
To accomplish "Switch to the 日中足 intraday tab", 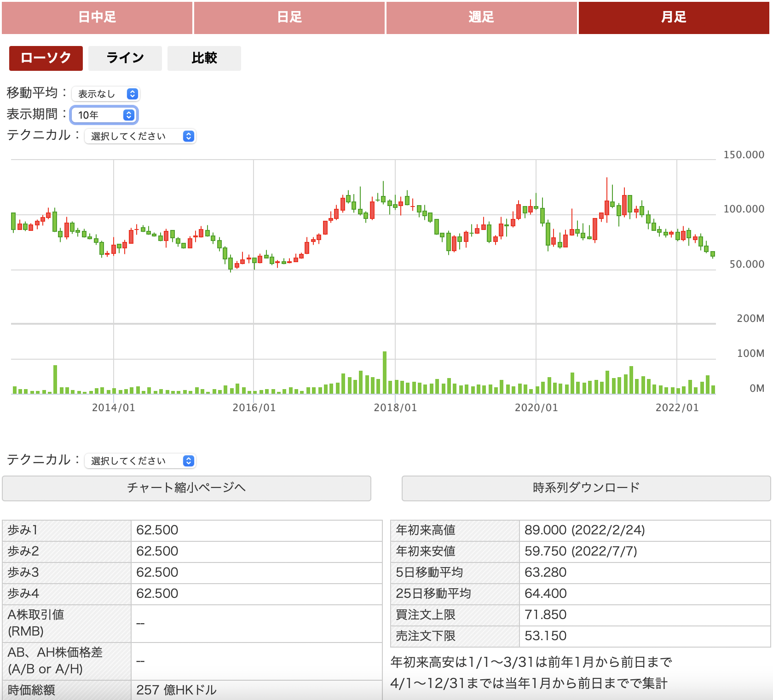I will [97, 17].
